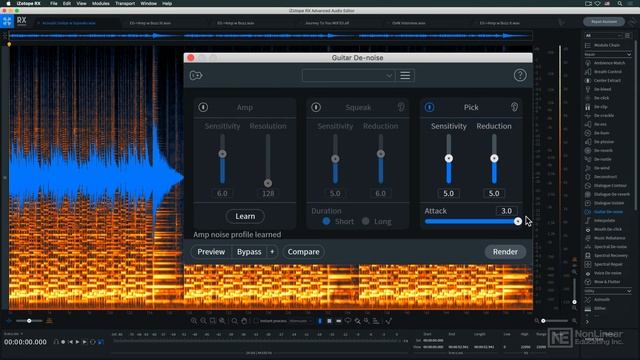Adjust Amp Sensitivity slider handle

222,154
